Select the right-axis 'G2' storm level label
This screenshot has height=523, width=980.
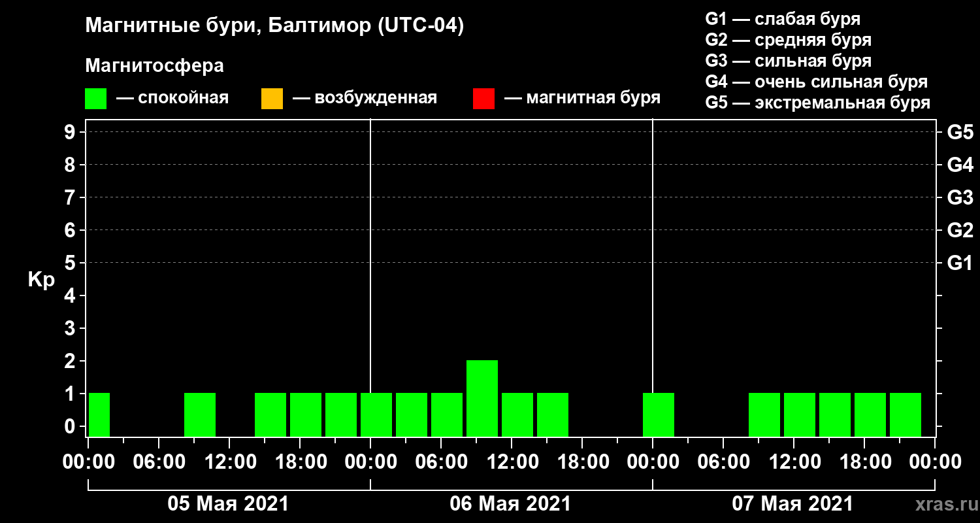click(960, 231)
